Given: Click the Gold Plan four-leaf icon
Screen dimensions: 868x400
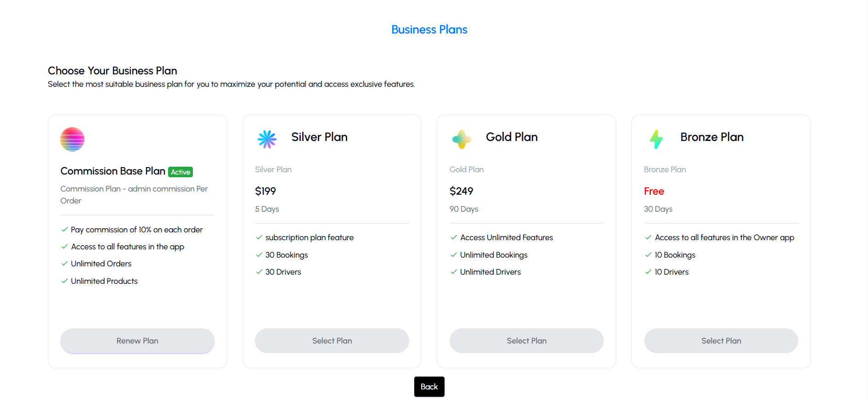Looking at the screenshot, I should click(x=462, y=139).
